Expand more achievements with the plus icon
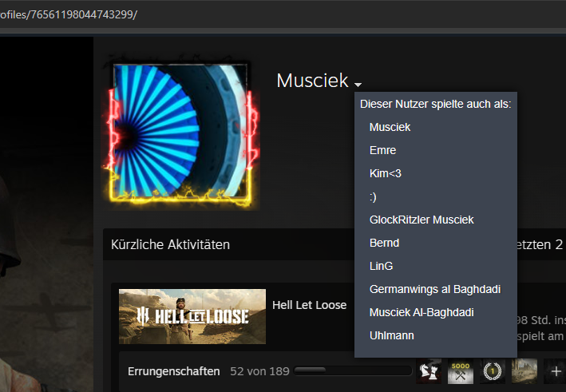 pyautogui.click(x=556, y=371)
